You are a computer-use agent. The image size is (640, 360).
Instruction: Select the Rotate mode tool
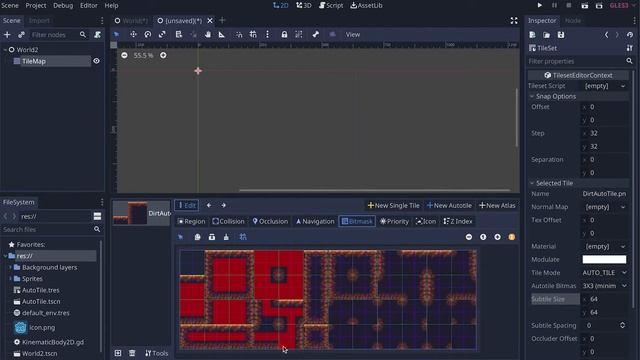coord(148,34)
